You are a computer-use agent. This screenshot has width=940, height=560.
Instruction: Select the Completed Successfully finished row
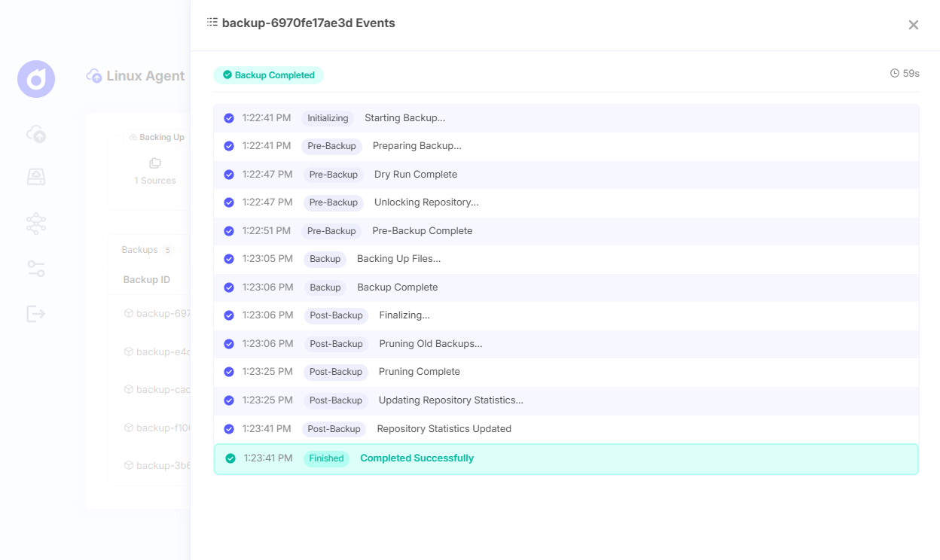point(566,458)
